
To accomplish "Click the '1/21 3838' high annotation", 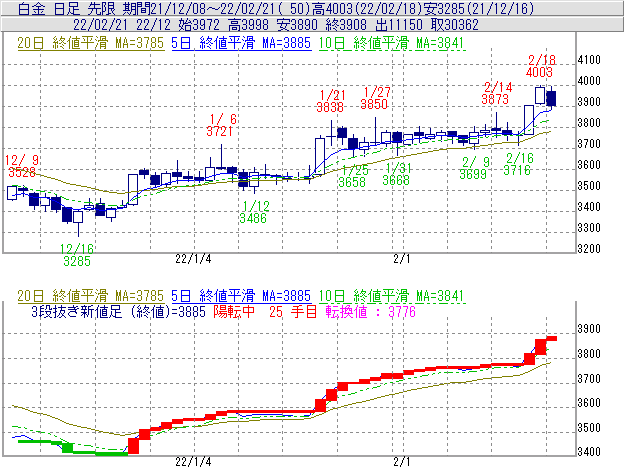I will (x=331, y=101).
